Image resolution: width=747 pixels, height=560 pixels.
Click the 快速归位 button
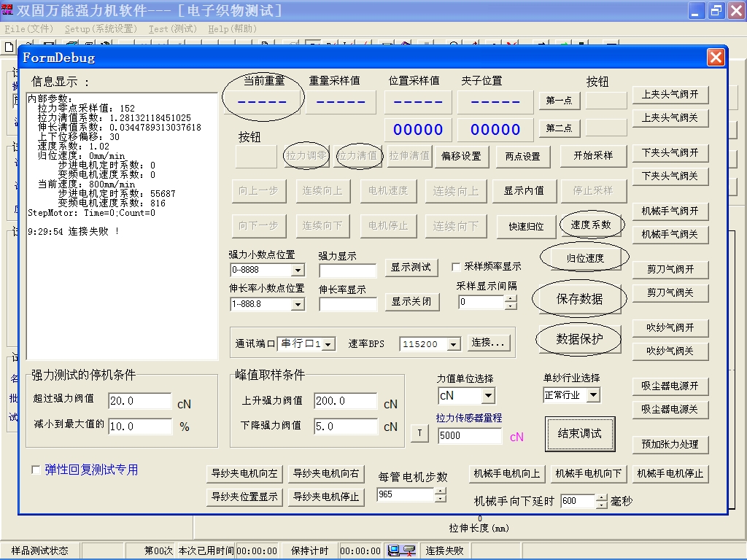click(526, 226)
